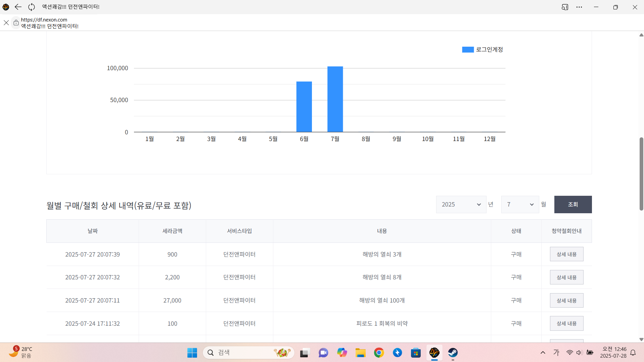Click the scroll down arrow
Image resolution: width=644 pixels, height=362 pixels.
(x=641, y=340)
